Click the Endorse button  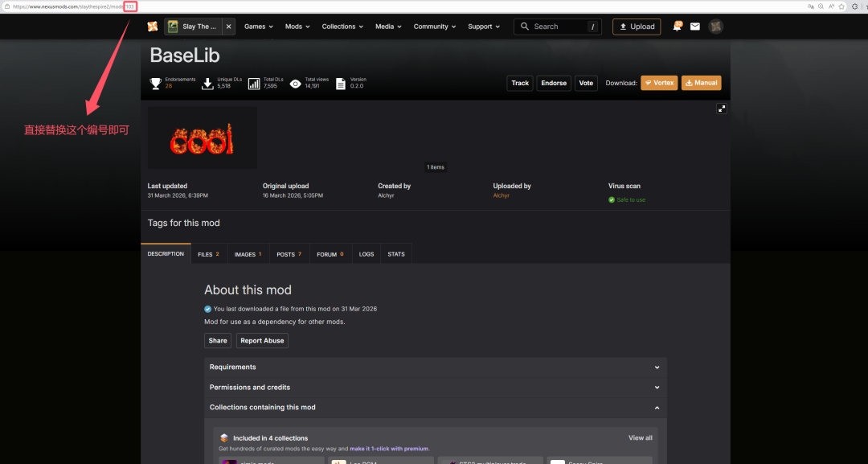click(554, 83)
